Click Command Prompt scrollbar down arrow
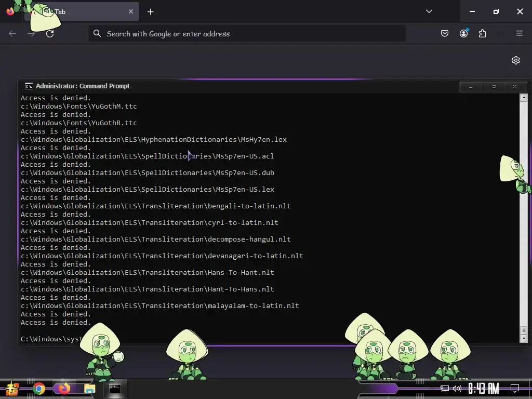 (524, 338)
